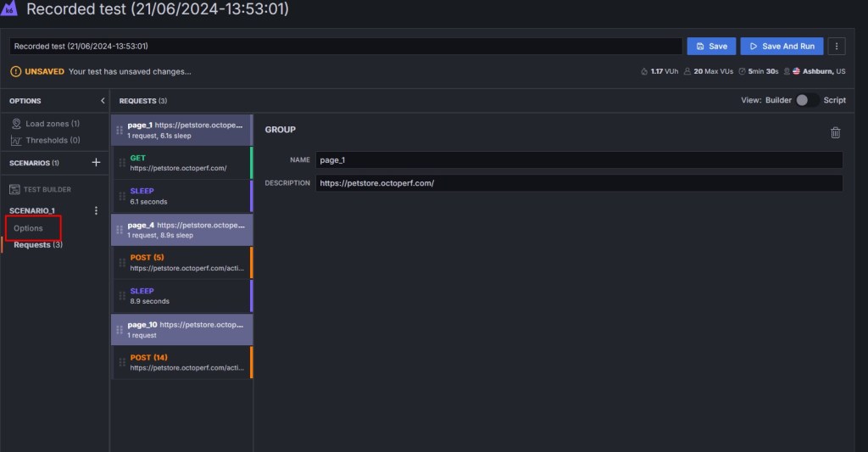868x452 pixels.
Task: Select the page_4 request group
Action: point(182,230)
